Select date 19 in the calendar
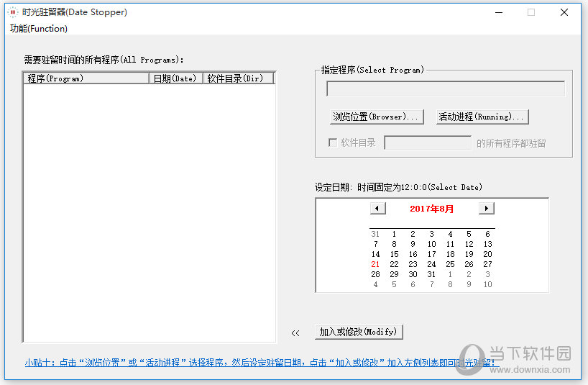588x385 pixels. [x=469, y=254]
